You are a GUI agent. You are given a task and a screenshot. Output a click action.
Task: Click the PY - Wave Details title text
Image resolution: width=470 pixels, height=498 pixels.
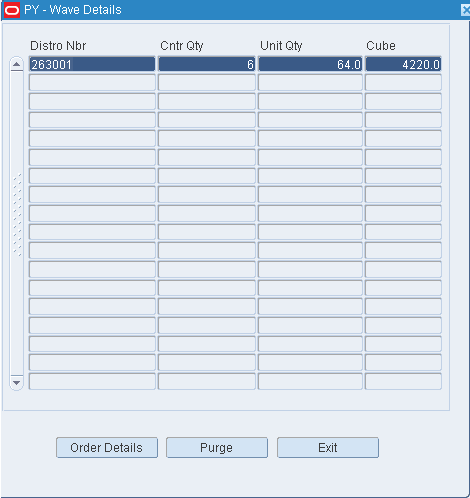click(73, 10)
